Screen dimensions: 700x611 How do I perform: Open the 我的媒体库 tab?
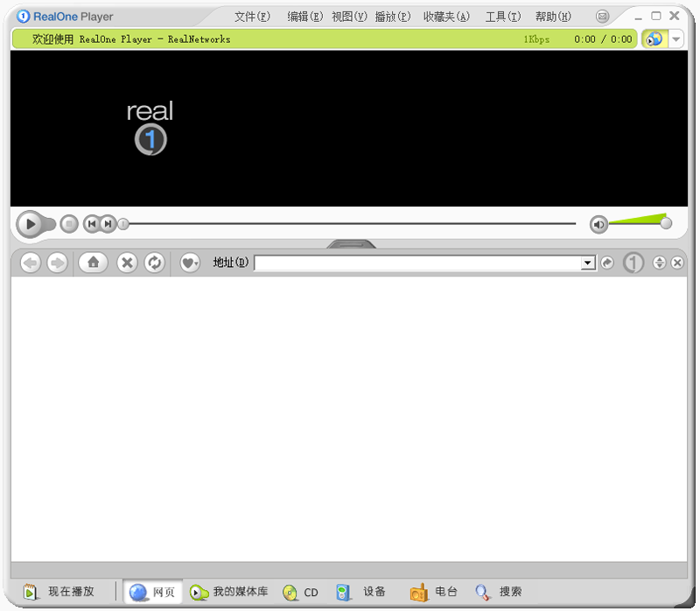coord(228,592)
